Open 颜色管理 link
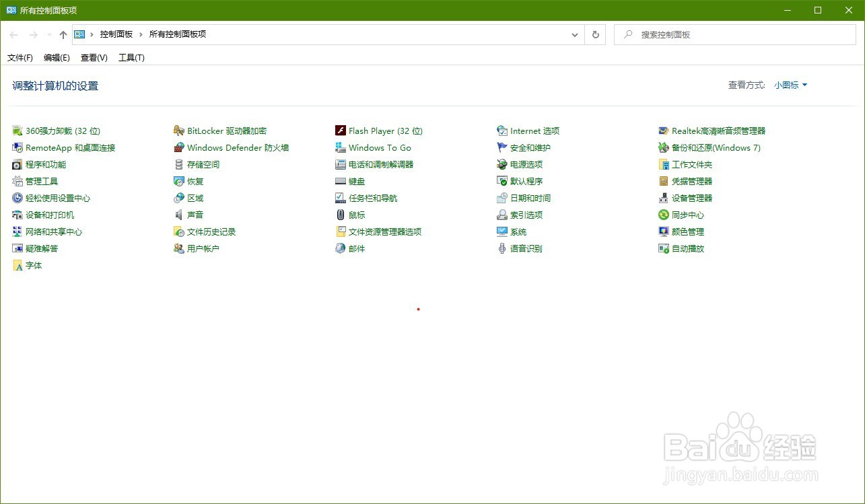 click(688, 231)
